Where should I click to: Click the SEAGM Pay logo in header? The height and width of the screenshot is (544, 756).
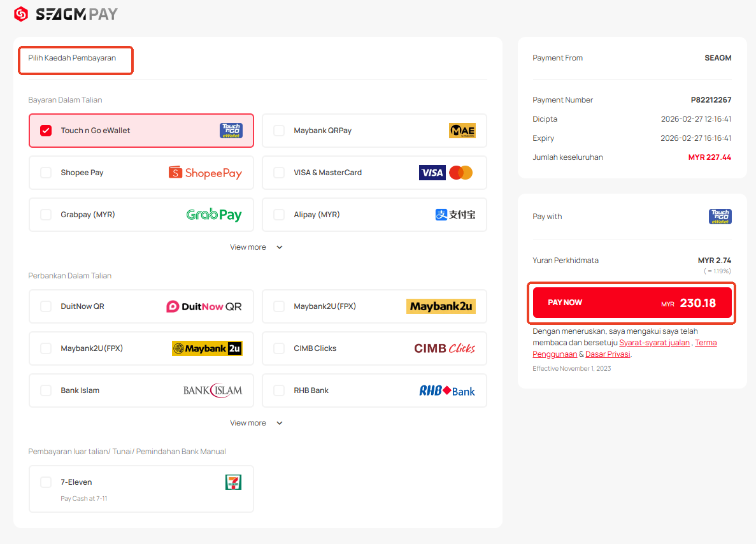click(66, 14)
